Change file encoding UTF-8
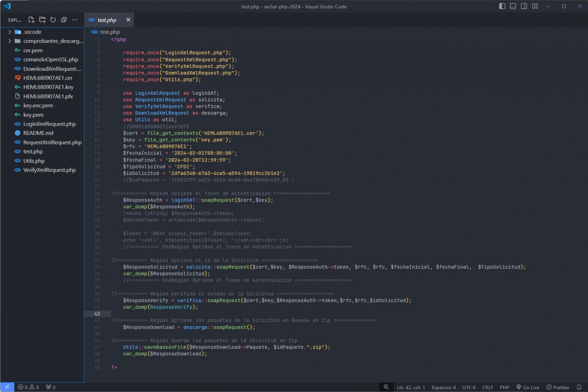This screenshot has width=588, height=392. 469,387
